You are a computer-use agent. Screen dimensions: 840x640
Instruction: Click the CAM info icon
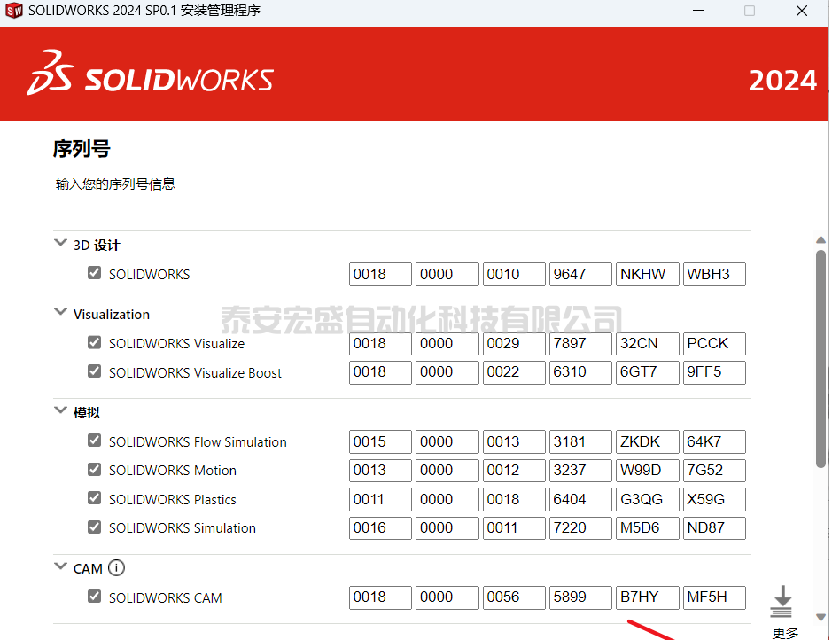pos(116,568)
